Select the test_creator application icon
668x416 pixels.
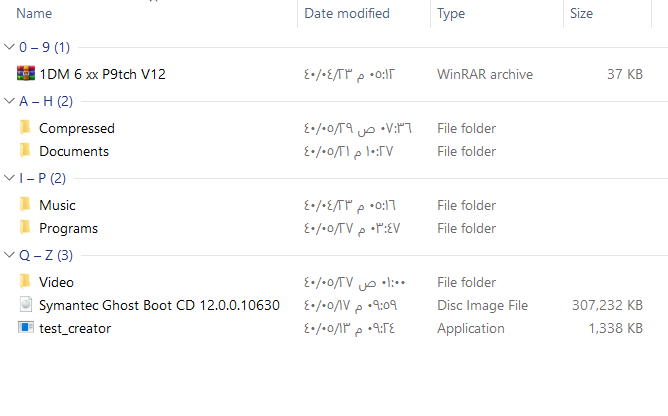(x=26, y=328)
